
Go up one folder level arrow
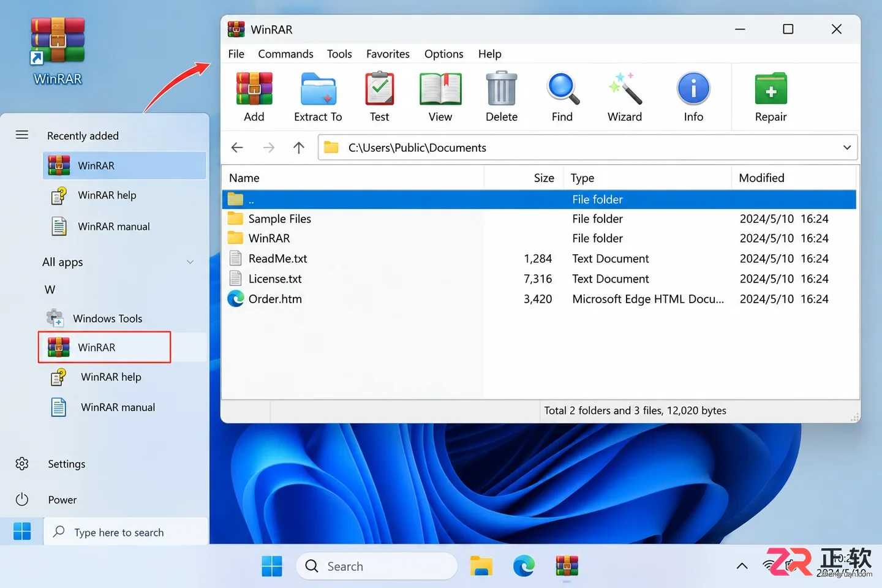[x=298, y=148]
